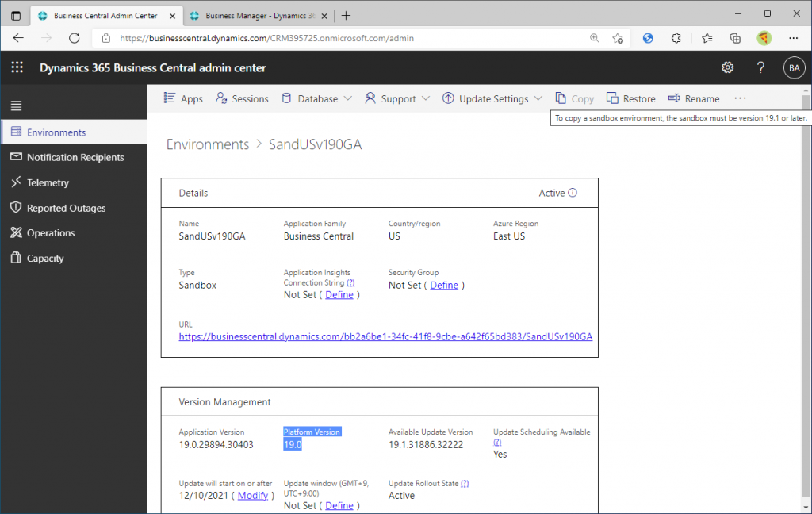Open the browser Favorites list

(x=707, y=38)
